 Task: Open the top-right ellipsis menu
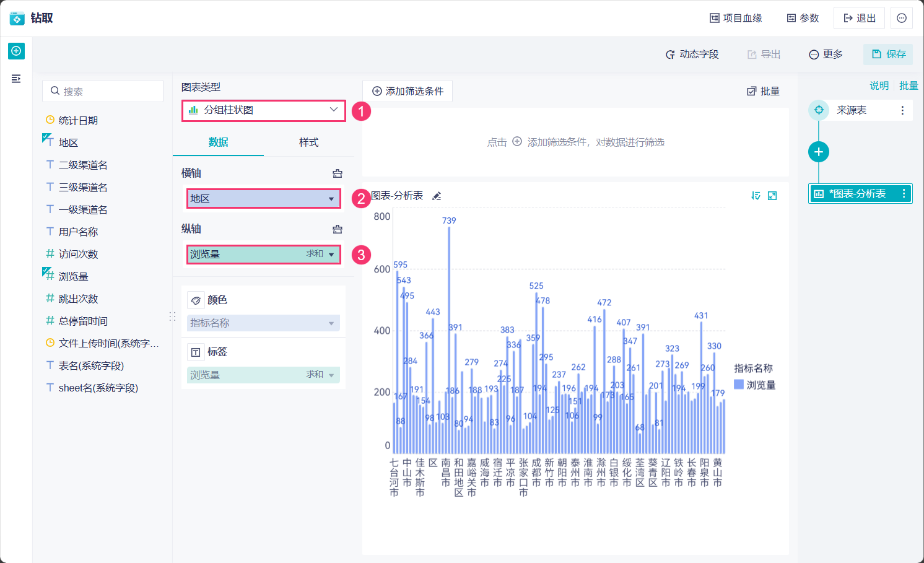[x=902, y=18]
